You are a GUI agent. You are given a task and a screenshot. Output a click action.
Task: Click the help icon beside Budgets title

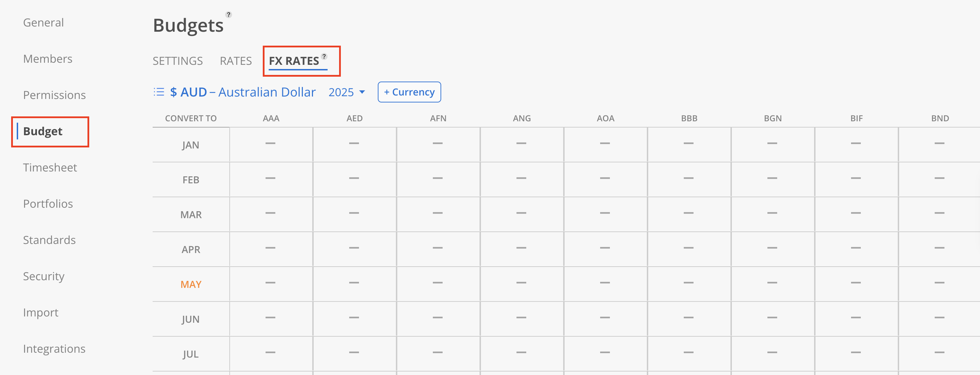tap(228, 14)
